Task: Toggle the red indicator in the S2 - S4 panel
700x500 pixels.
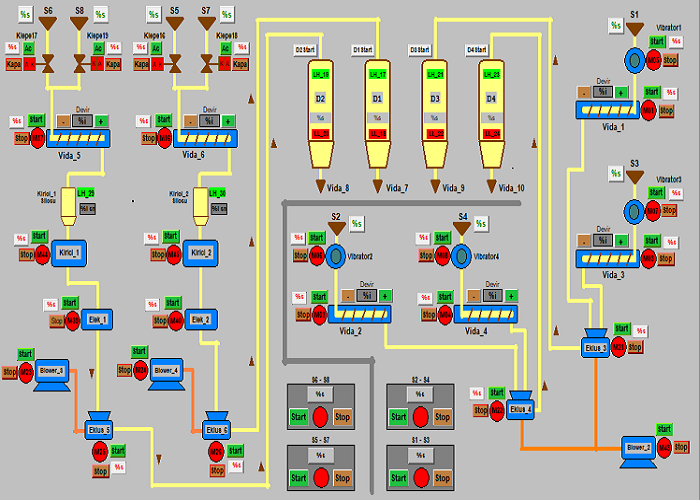Action: click(x=420, y=416)
